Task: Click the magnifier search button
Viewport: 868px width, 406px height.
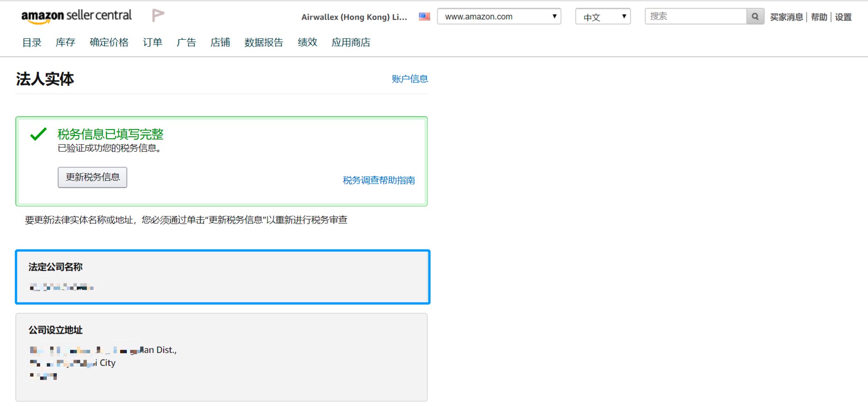Action: pos(755,17)
